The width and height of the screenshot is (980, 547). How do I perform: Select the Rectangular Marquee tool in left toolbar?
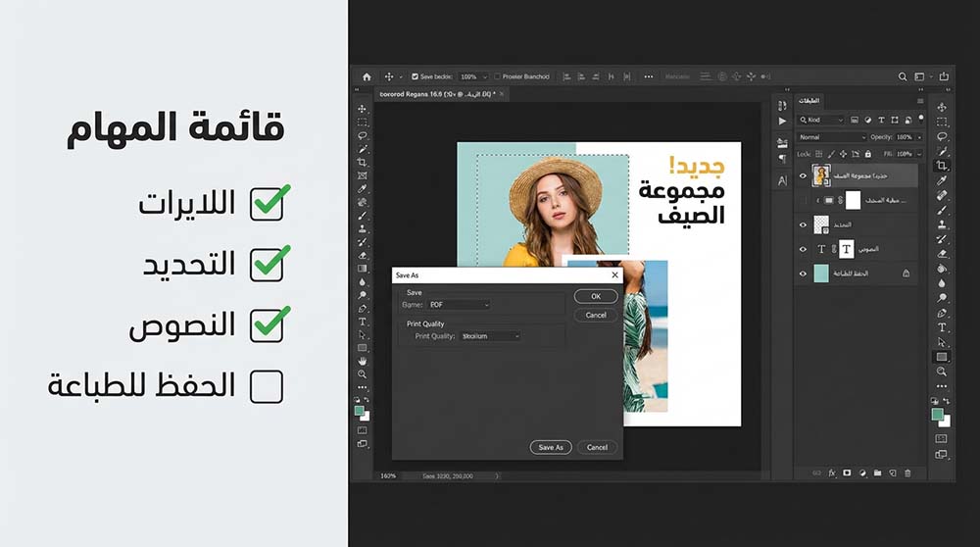(x=363, y=122)
